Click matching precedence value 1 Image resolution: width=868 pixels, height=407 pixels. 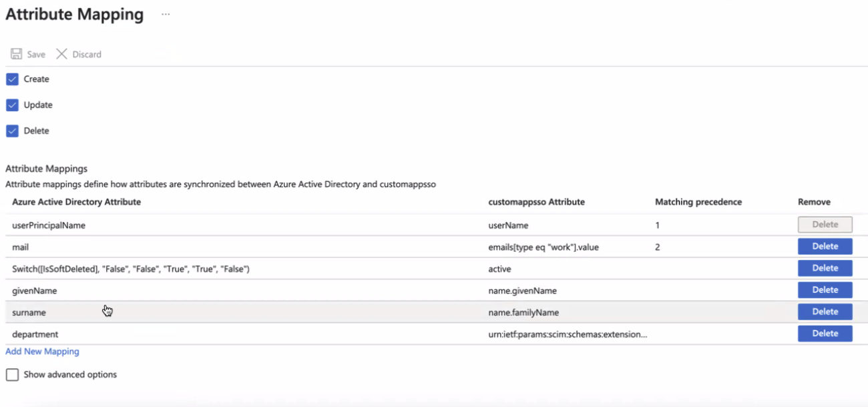pyautogui.click(x=658, y=225)
